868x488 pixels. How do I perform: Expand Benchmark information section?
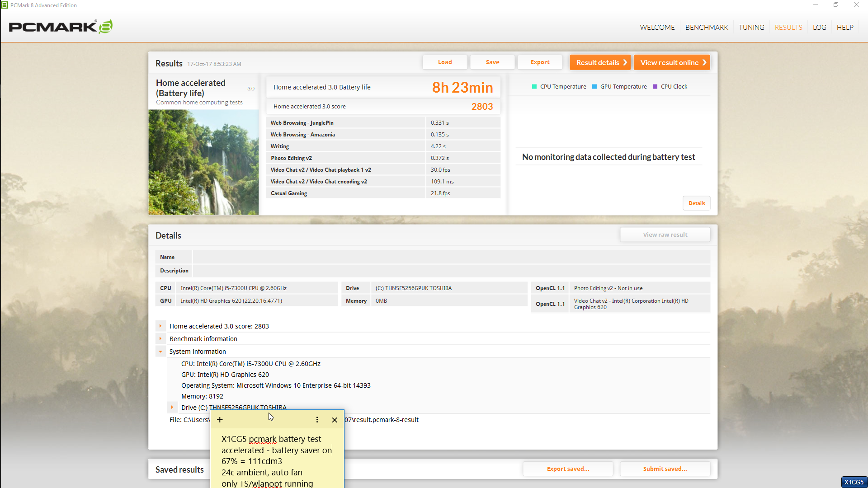click(160, 338)
